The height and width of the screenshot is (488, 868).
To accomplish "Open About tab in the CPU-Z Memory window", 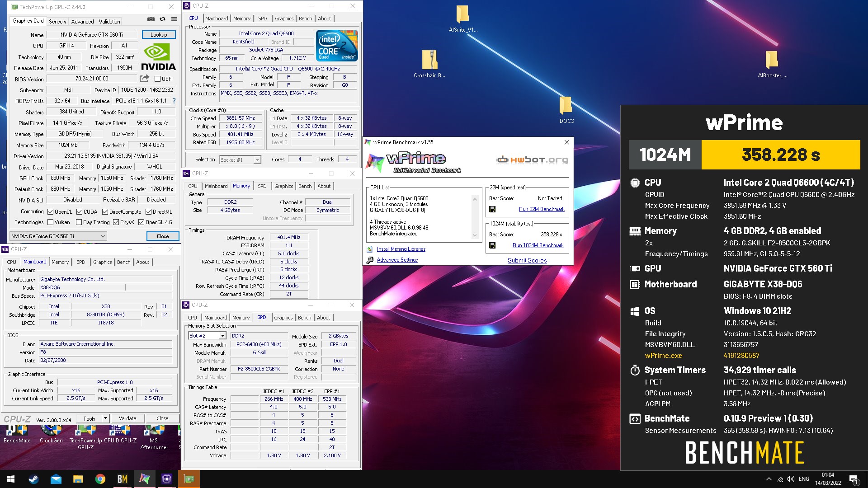I will pyautogui.click(x=324, y=186).
